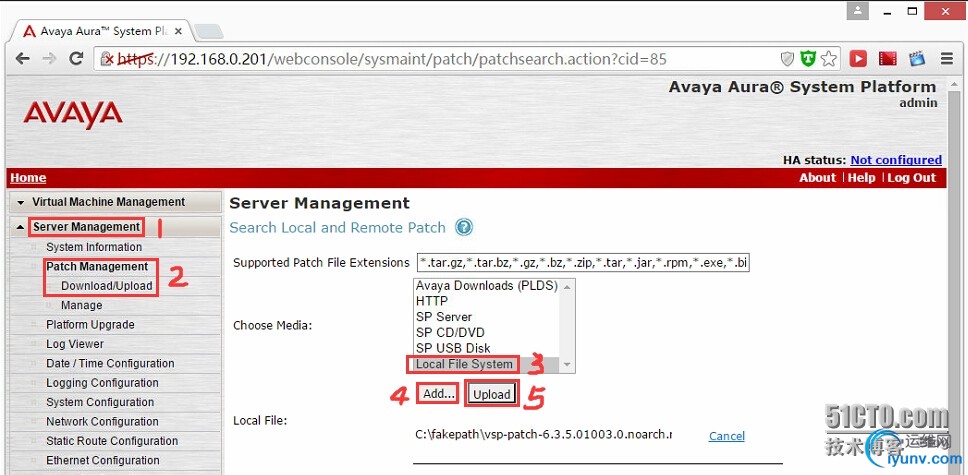Maximize the browser window
The image size is (968, 475).
point(912,11)
